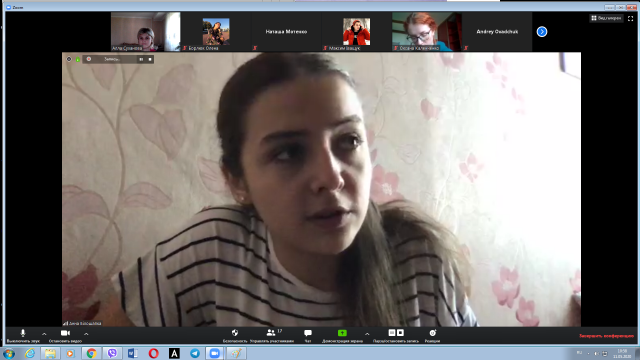Expand share screen options arrow

coord(367,334)
